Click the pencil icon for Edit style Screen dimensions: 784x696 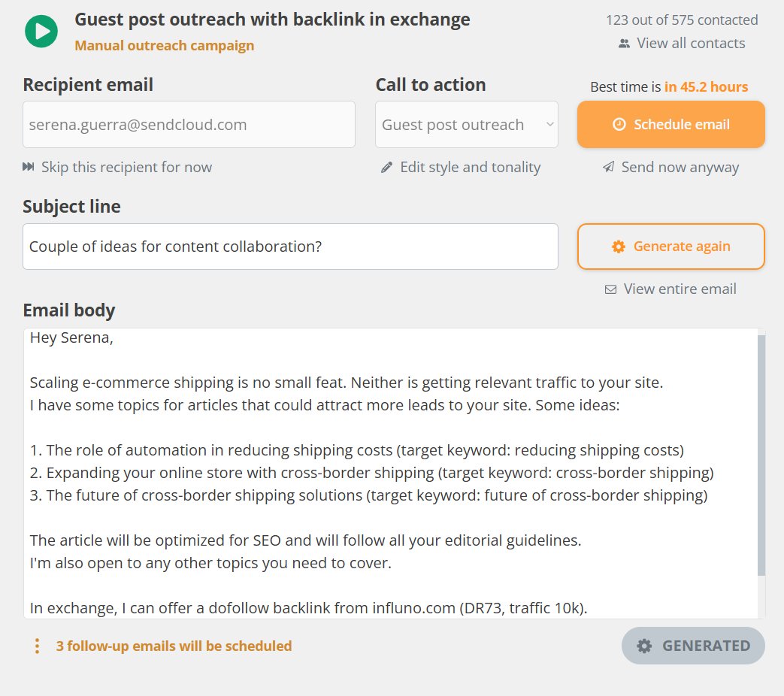(386, 168)
